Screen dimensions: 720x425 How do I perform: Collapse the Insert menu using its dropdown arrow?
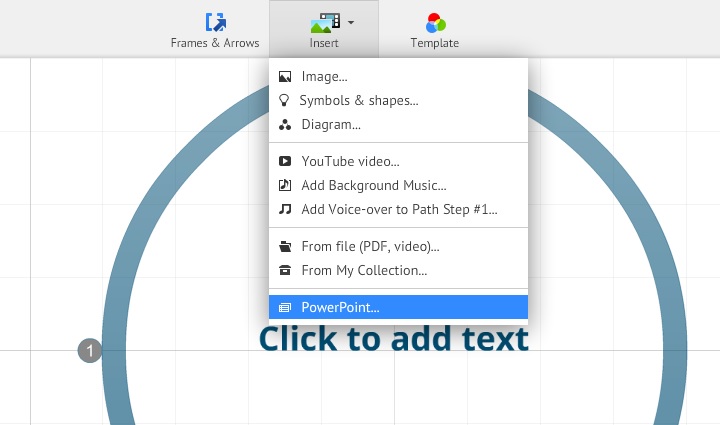click(x=351, y=22)
